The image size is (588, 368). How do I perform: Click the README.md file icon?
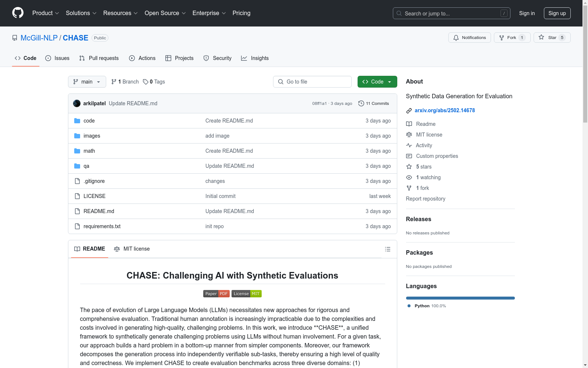click(77, 211)
